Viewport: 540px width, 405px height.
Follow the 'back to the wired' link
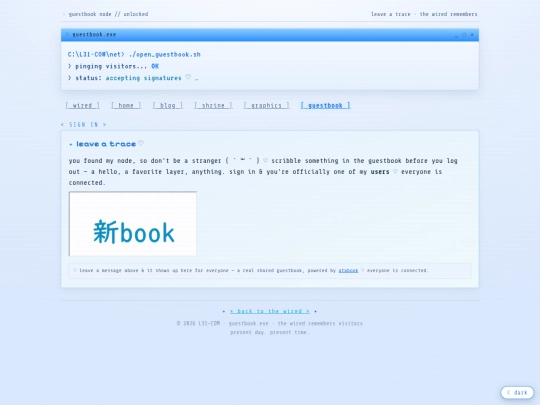(270, 311)
